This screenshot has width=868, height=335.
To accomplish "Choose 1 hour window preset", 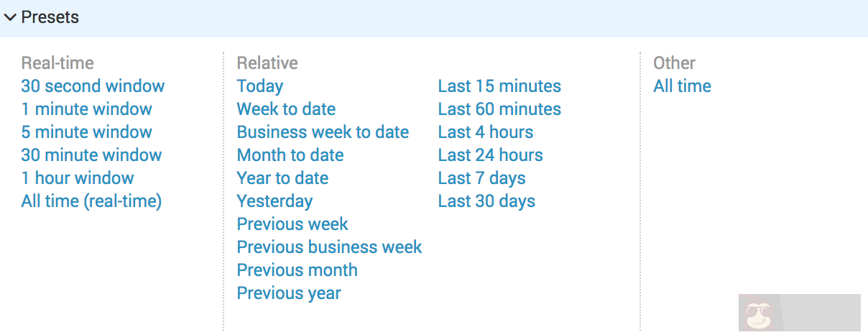I will coord(78,178).
